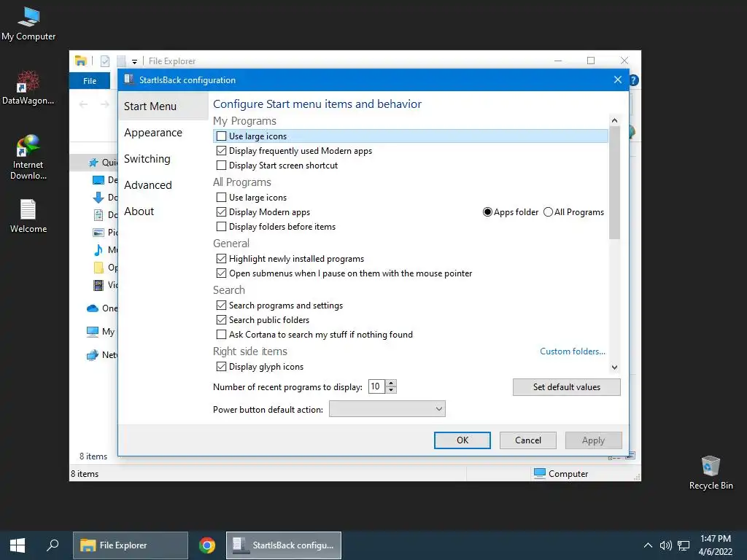The image size is (747, 560).
Task: Select the Pictures icon in sidebar
Action: tap(98, 233)
